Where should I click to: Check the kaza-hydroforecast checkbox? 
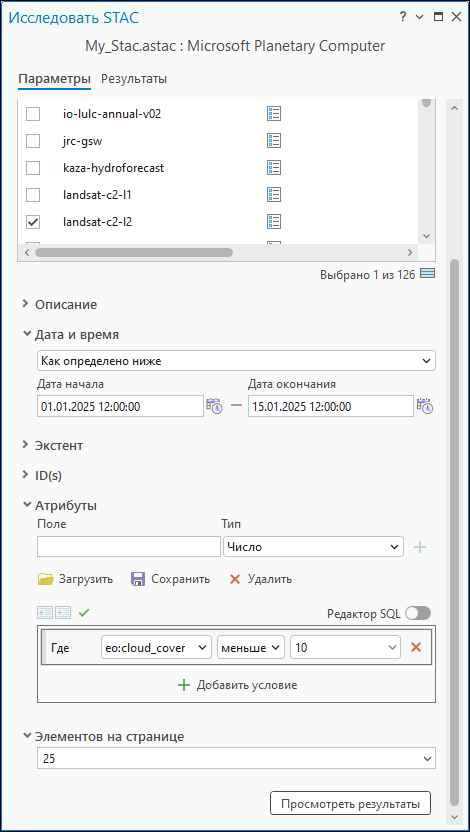point(33,168)
